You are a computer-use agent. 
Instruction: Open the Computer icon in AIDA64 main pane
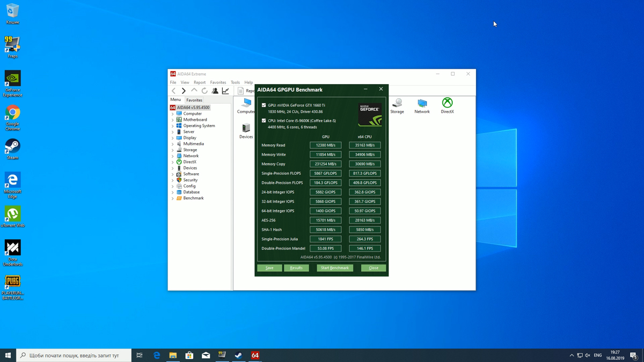pos(246,106)
